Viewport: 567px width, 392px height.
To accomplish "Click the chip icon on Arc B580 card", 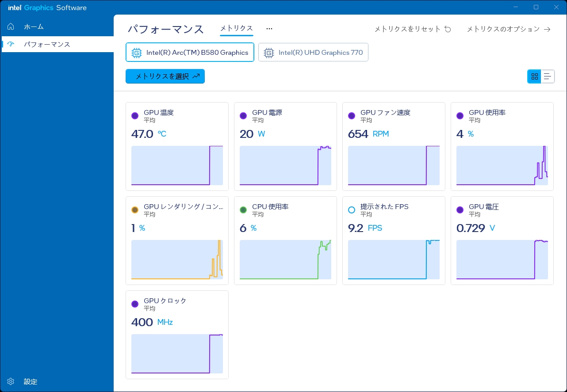I will click(137, 53).
